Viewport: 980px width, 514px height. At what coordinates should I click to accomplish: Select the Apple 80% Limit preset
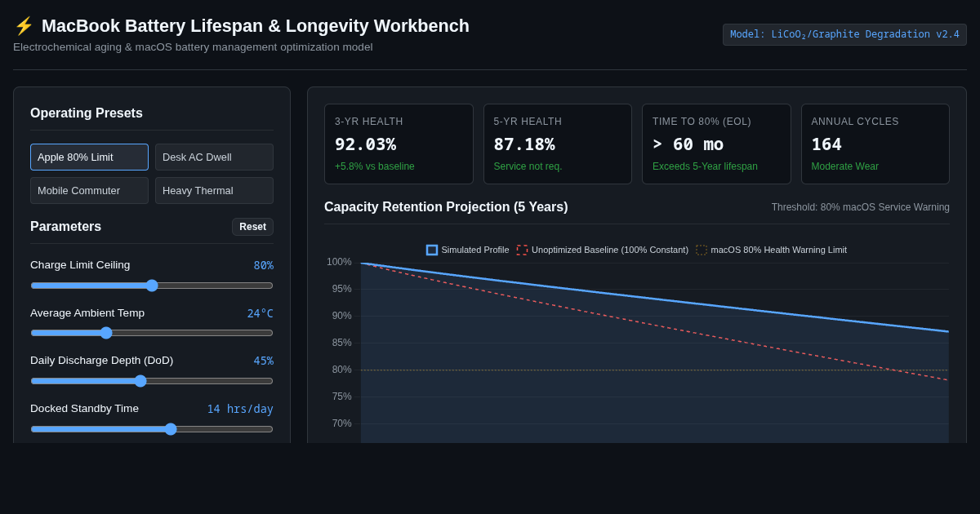89,157
